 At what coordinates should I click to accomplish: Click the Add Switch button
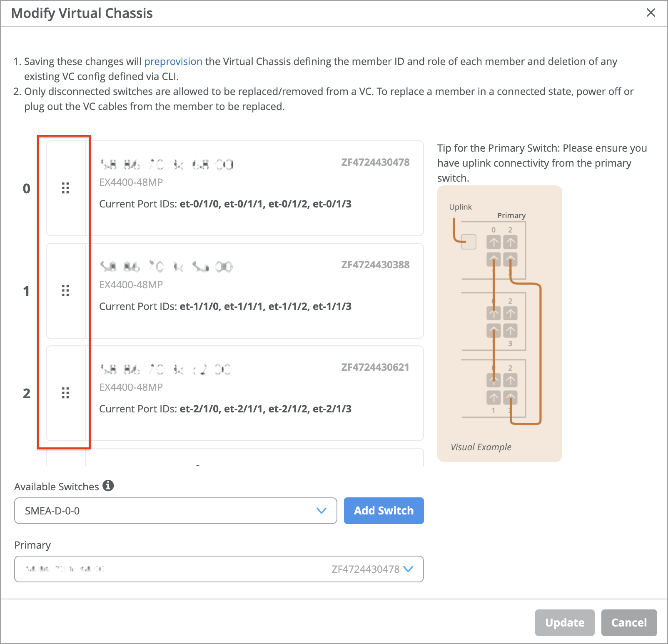click(384, 511)
